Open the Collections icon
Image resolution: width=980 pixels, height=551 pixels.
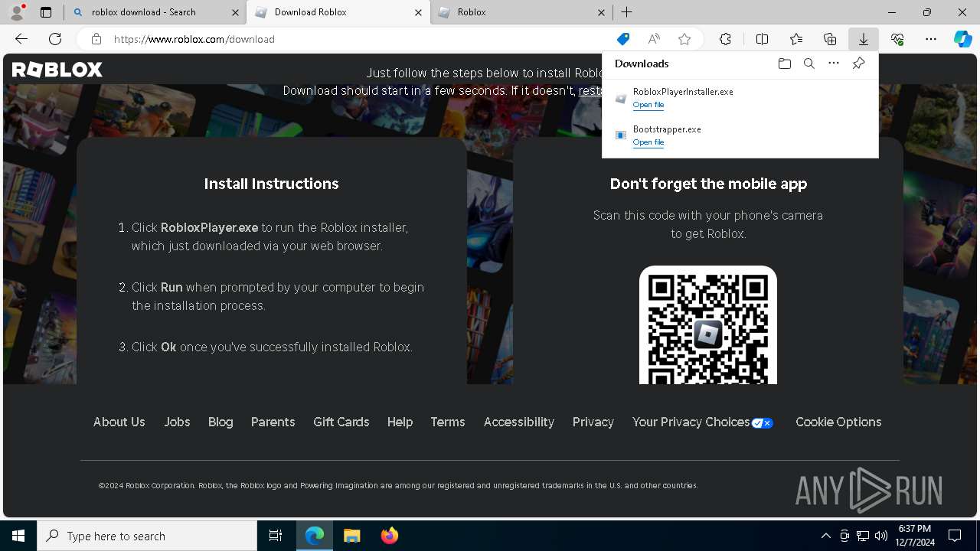click(830, 39)
